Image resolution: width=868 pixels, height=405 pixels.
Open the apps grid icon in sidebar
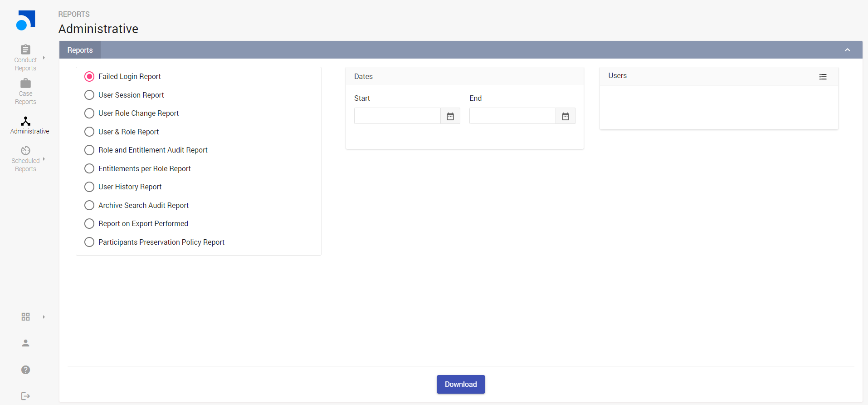click(25, 316)
